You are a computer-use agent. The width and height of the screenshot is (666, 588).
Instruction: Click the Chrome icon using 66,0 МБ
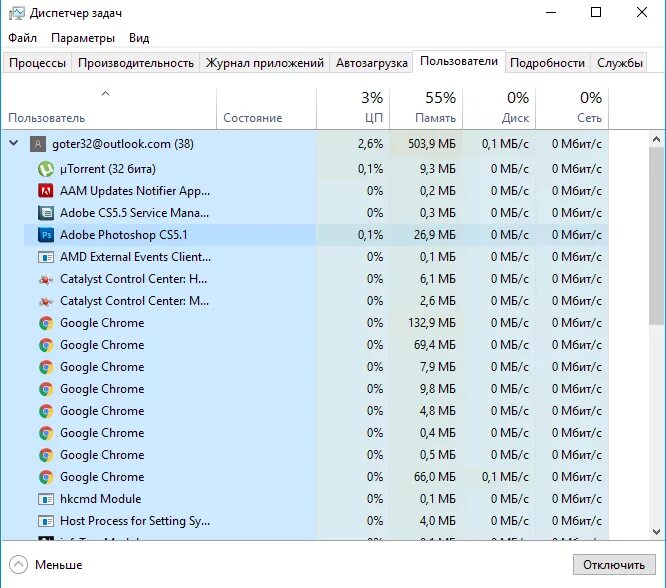[46, 477]
